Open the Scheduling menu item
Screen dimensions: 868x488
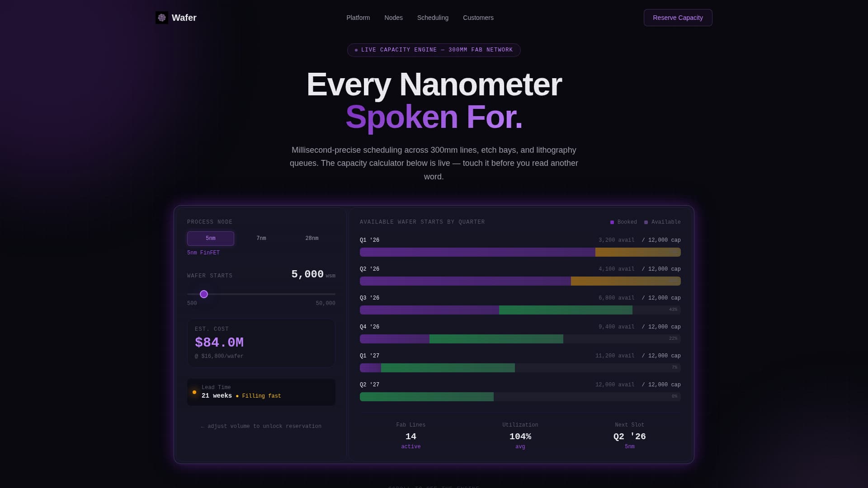(x=433, y=18)
